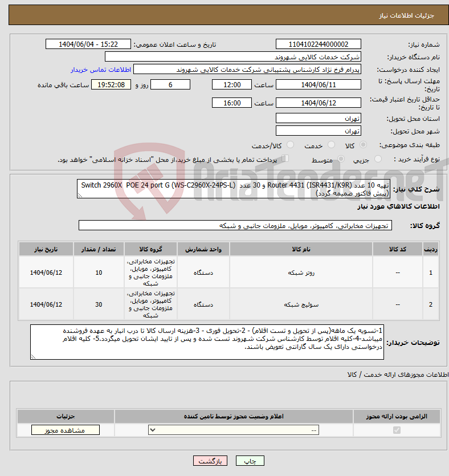Click the resize handle of buyer notes box
The width and height of the screenshot is (449, 476).
34,357
